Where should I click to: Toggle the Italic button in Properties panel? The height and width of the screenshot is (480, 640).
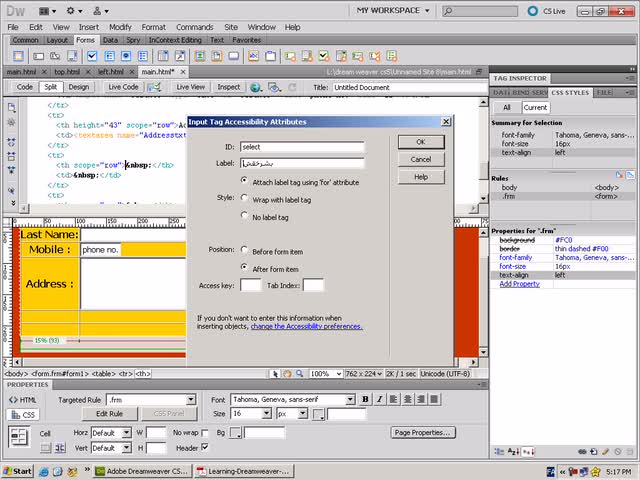379,399
